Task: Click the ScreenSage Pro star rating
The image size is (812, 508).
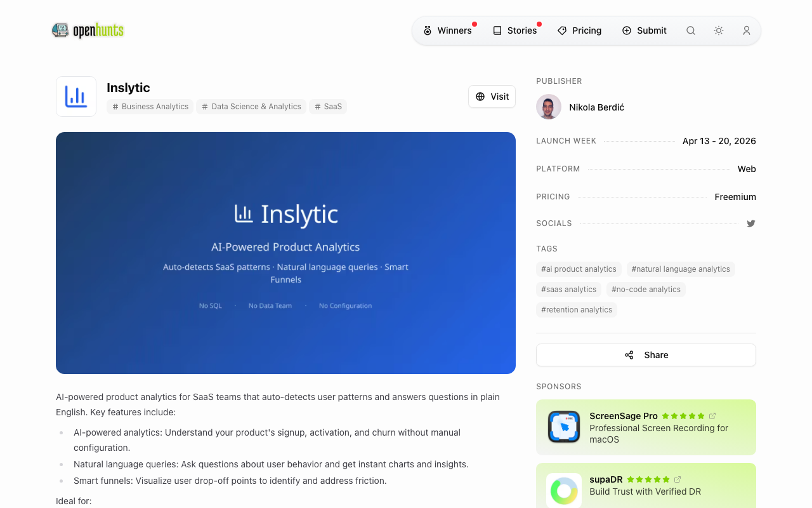Action: 683,416
